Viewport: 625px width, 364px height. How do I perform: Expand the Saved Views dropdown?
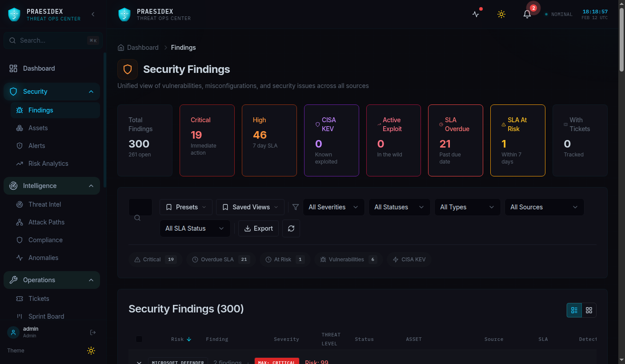click(250, 207)
